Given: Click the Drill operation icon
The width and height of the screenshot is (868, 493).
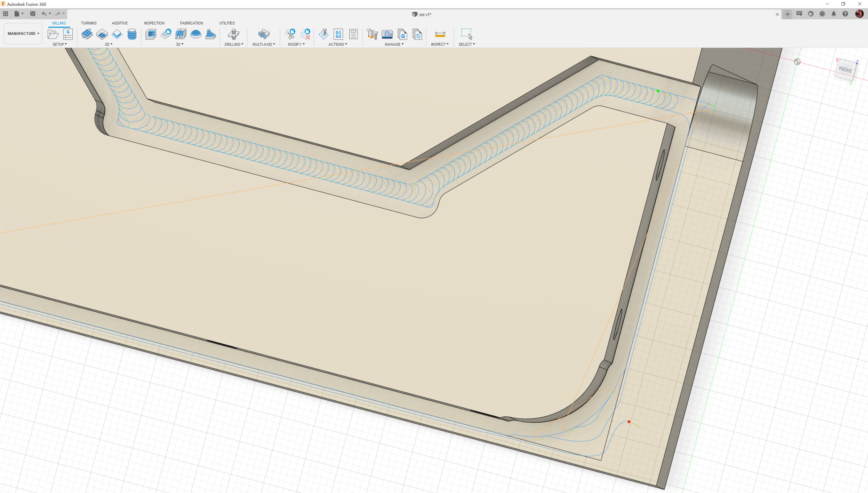Looking at the screenshot, I should pyautogui.click(x=234, y=34).
